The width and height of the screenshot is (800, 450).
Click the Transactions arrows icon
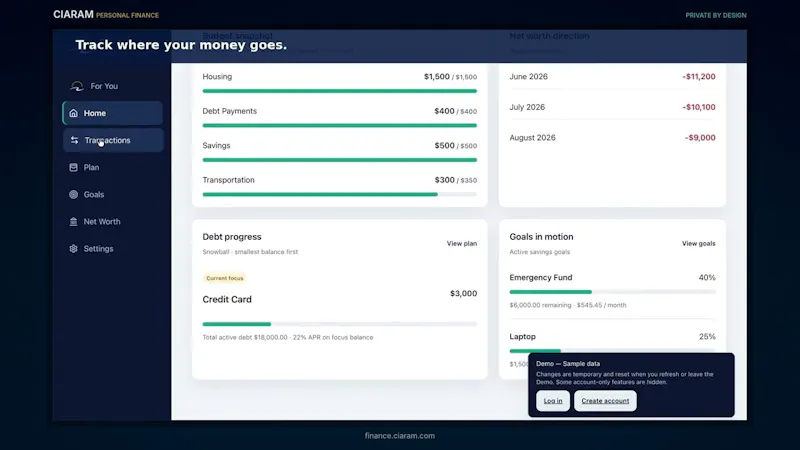[x=74, y=140]
